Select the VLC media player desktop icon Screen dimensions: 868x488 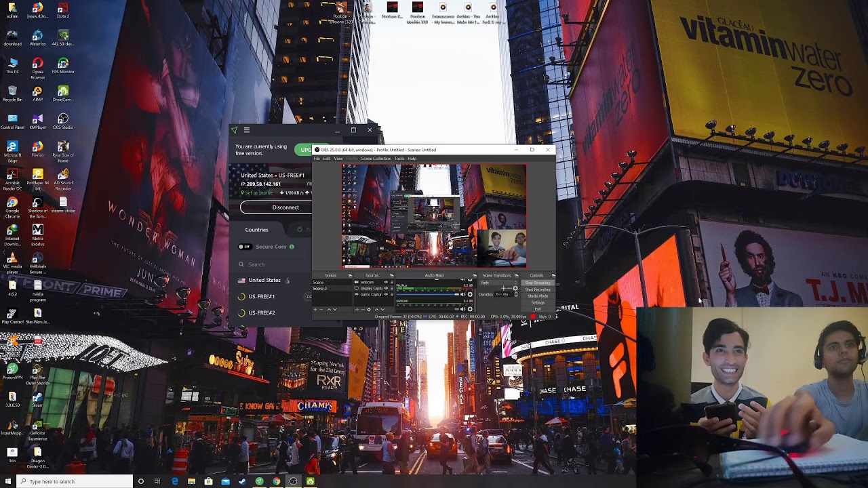(12, 261)
